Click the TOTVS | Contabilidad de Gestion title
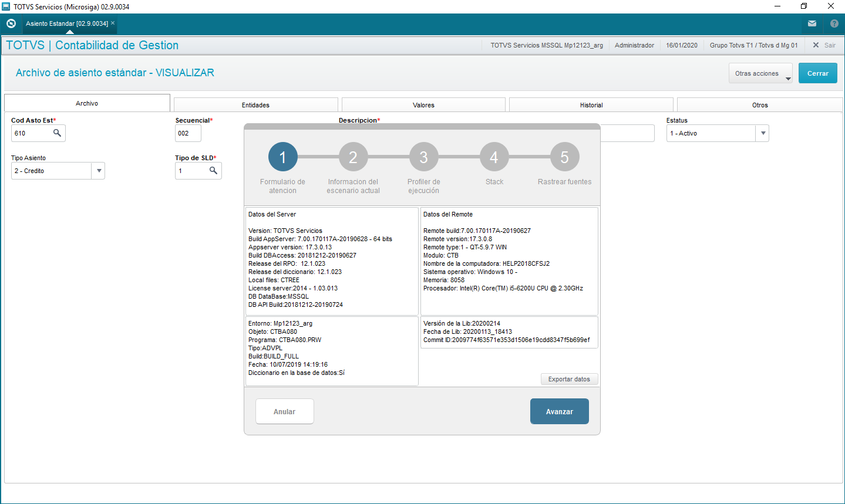This screenshot has height=504, width=845. click(92, 45)
